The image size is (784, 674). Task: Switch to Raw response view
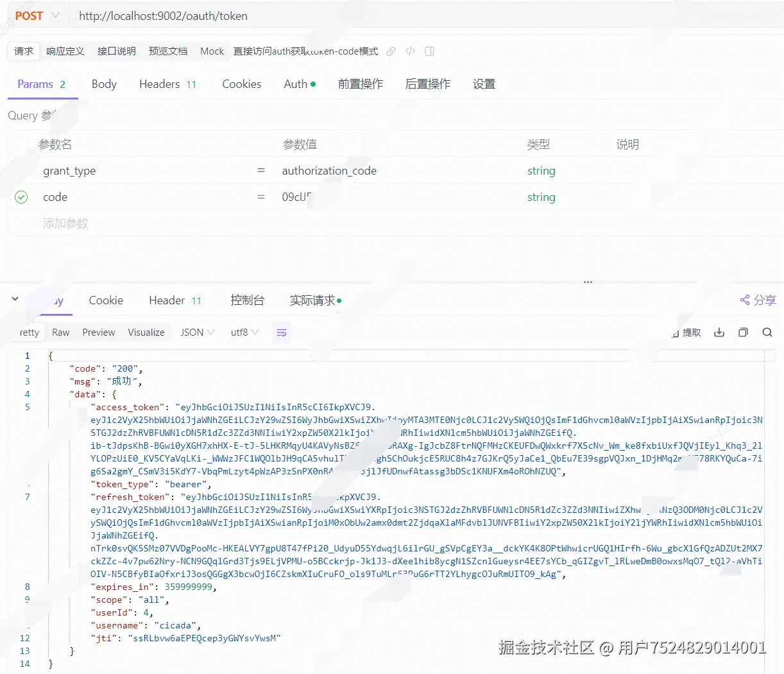(61, 333)
